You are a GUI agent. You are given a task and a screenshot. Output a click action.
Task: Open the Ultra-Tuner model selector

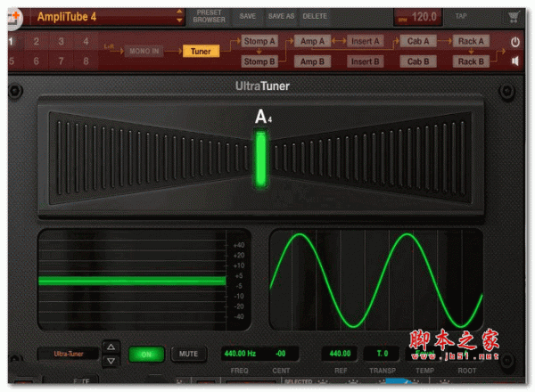pyautogui.click(x=69, y=355)
